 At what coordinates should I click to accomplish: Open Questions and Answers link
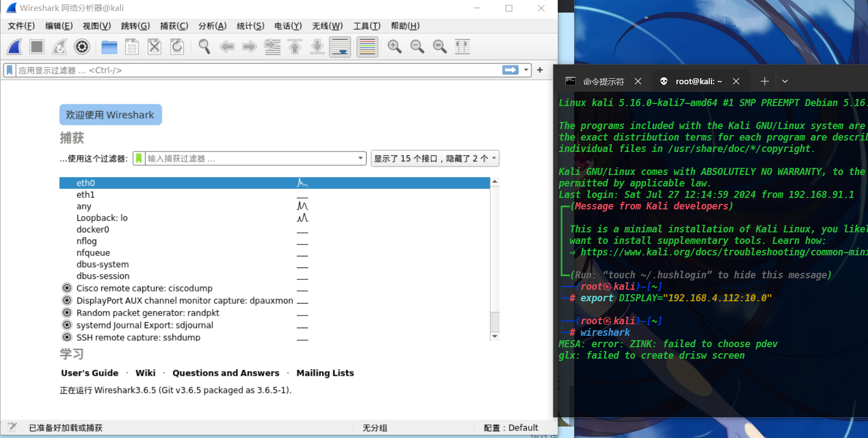[x=226, y=373]
